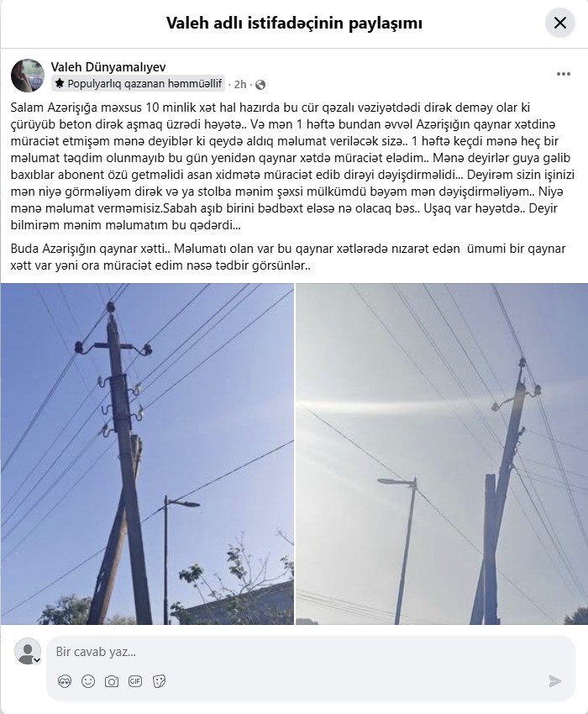Insert an avatar sticker in the comment
This screenshot has height=714, width=588.
(66, 681)
